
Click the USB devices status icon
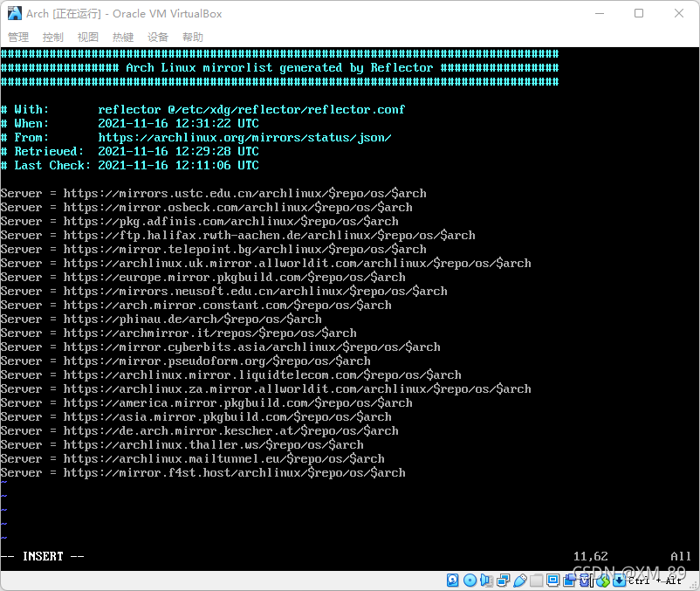(520, 581)
